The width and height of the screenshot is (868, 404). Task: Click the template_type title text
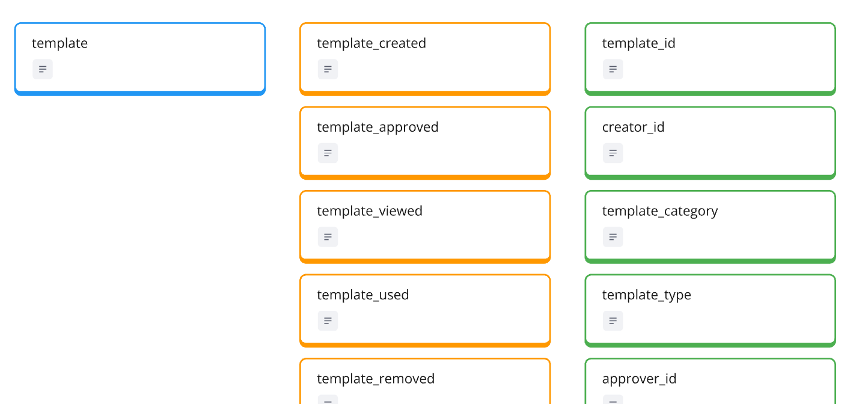[646, 295]
